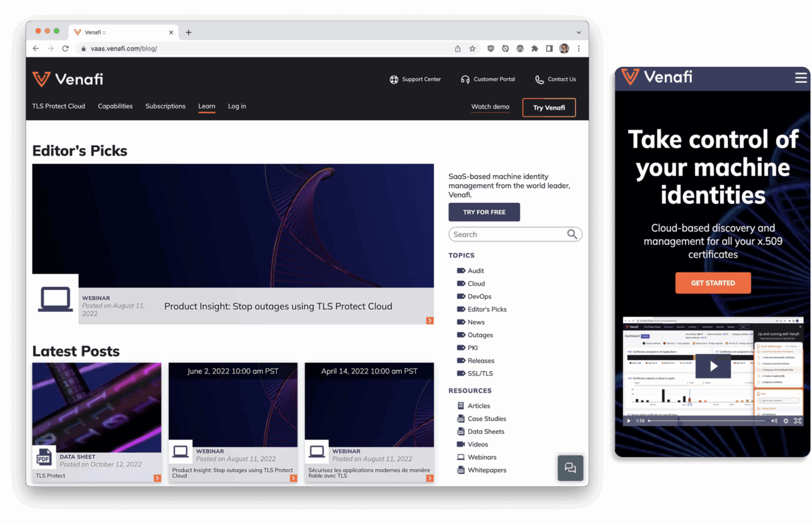The image size is (812, 524).
Task: Click the Try Venafi button
Action: pos(549,107)
